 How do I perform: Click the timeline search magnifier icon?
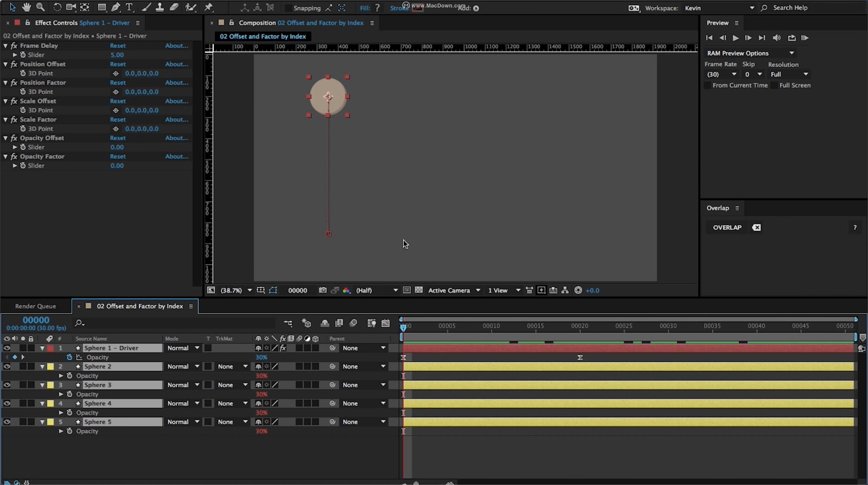(x=79, y=323)
